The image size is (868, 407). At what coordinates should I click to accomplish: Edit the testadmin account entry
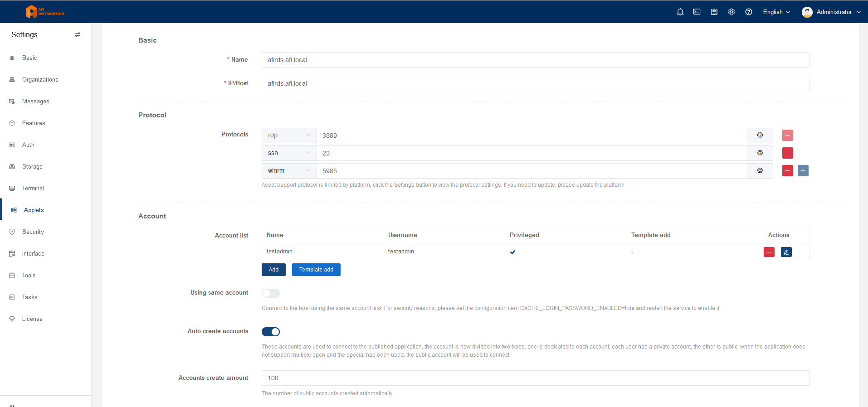click(x=786, y=252)
